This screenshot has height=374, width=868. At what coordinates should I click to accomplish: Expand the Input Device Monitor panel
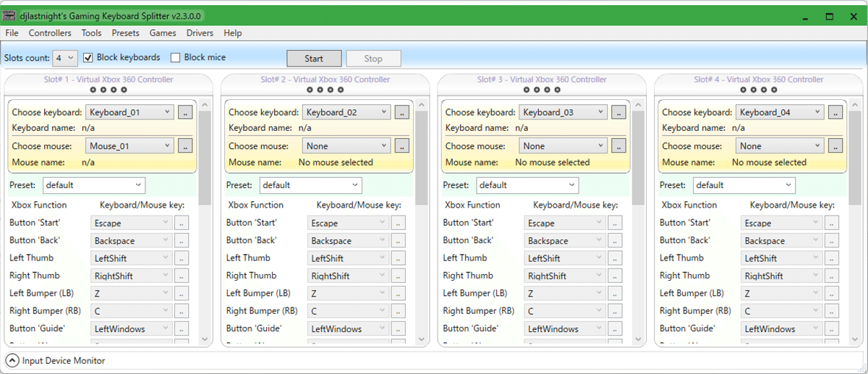12,360
